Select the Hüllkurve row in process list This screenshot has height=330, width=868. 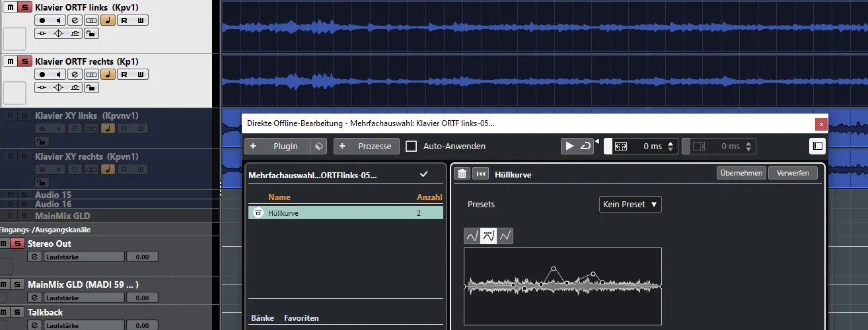click(345, 213)
